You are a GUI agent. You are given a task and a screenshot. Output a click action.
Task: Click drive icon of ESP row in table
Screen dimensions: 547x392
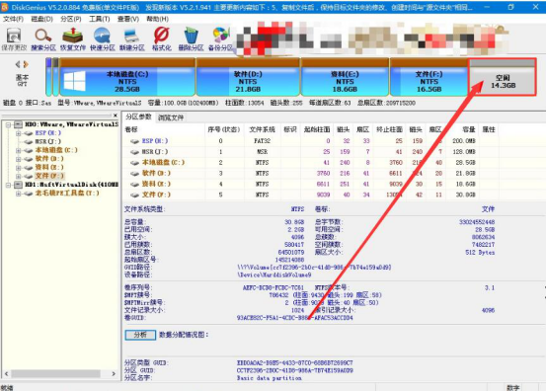134,141
